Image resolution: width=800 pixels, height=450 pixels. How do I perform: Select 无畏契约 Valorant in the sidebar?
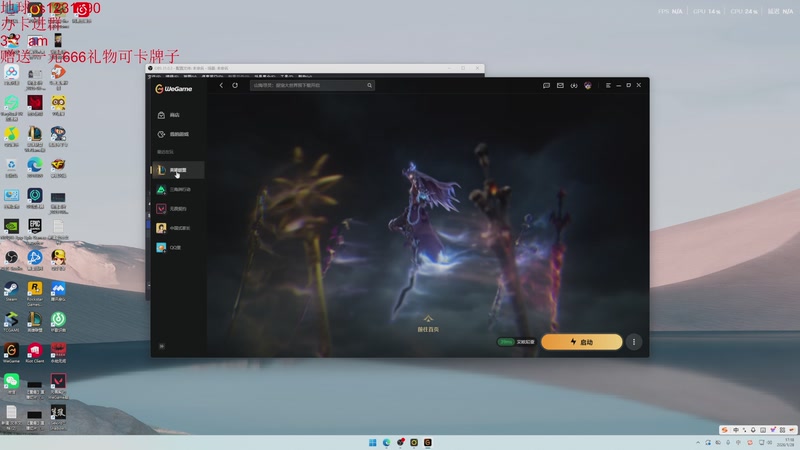(179, 209)
